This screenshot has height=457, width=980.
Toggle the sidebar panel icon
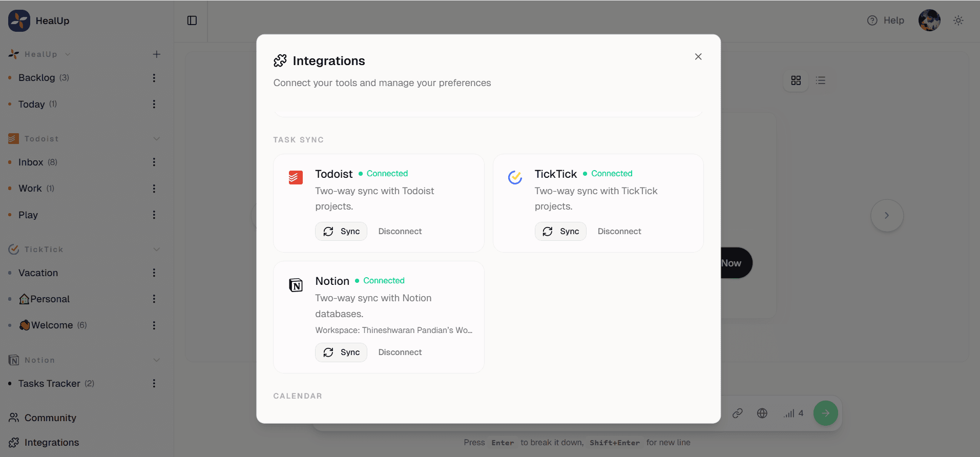click(192, 20)
